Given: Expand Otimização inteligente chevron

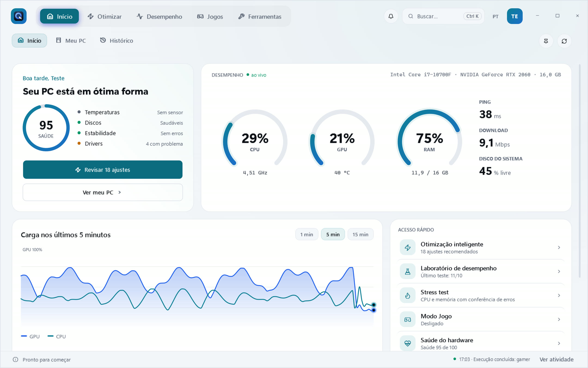Looking at the screenshot, I should 559,248.
